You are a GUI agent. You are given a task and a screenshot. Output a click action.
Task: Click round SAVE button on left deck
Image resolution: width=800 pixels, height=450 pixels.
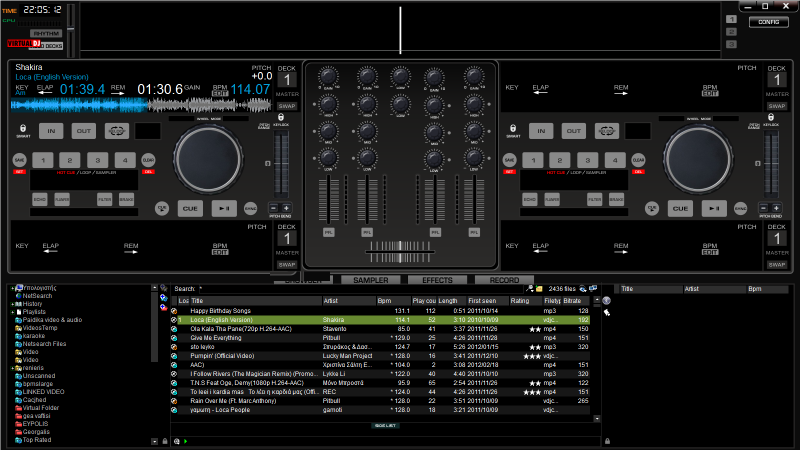[19, 160]
